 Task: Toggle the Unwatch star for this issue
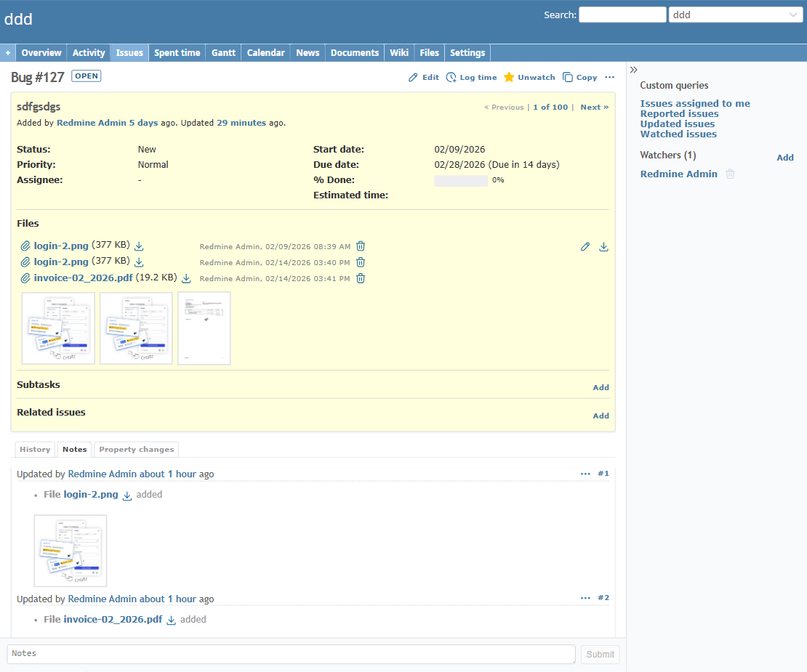point(509,77)
